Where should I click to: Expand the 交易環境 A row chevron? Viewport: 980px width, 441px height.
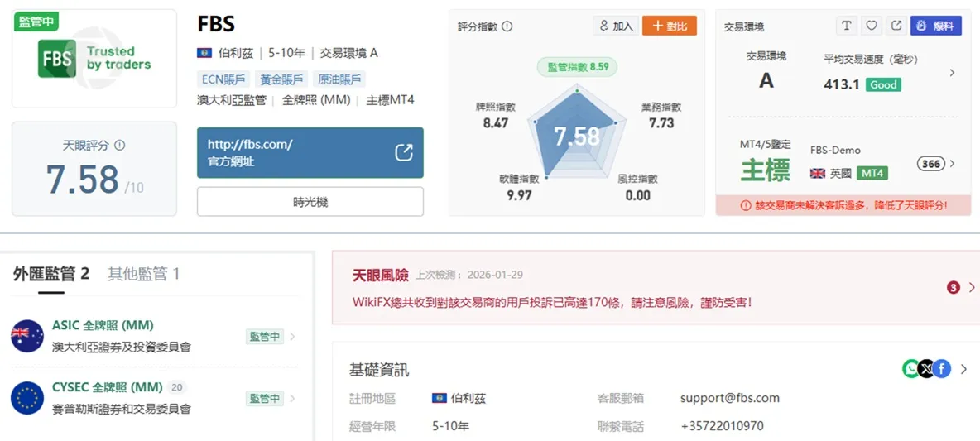(x=952, y=73)
